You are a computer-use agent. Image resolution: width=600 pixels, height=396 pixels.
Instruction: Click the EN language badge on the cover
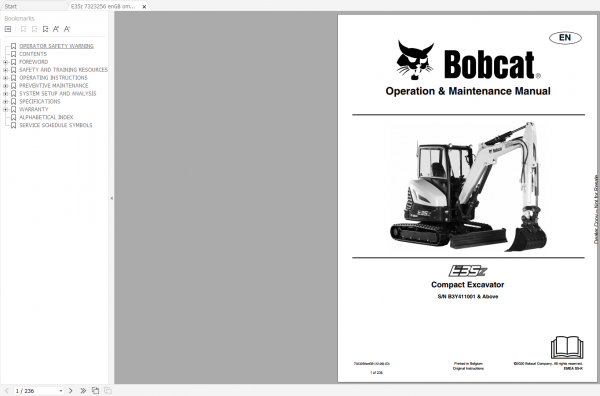click(x=565, y=37)
